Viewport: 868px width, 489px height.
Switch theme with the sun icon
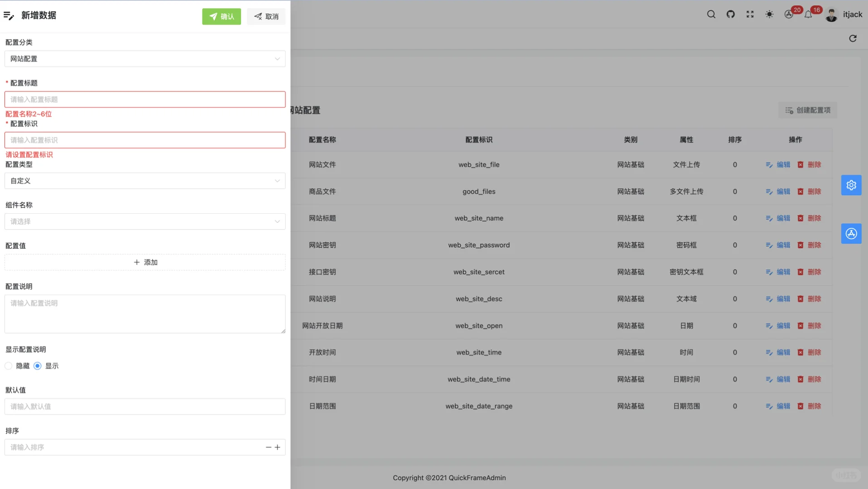tap(769, 14)
